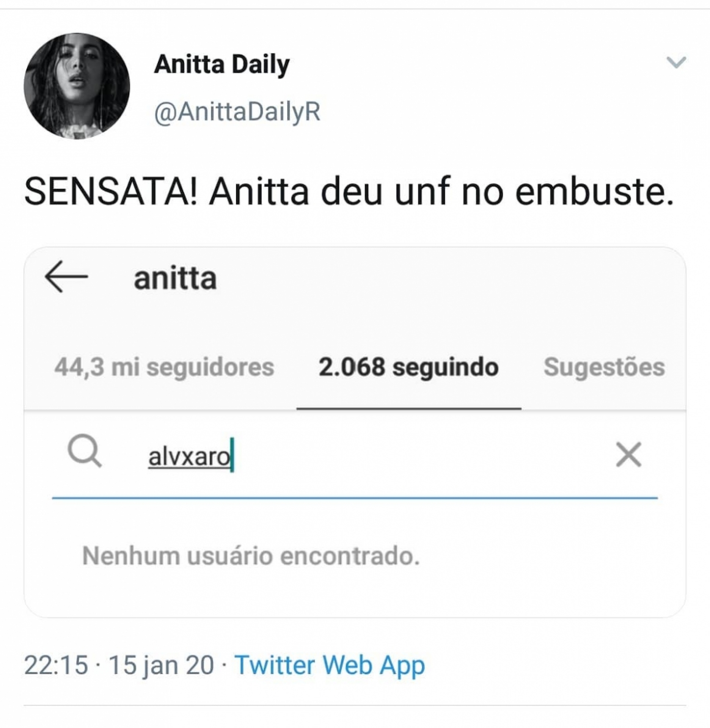Expand the tweet options chevron
Screen dimensions: 710x728
676,62
